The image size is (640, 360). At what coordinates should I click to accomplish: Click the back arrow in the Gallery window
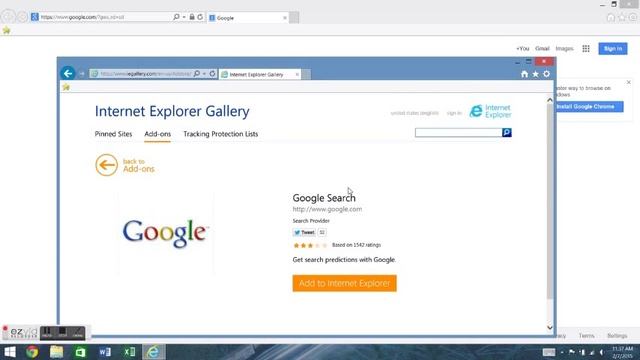[68, 73]
